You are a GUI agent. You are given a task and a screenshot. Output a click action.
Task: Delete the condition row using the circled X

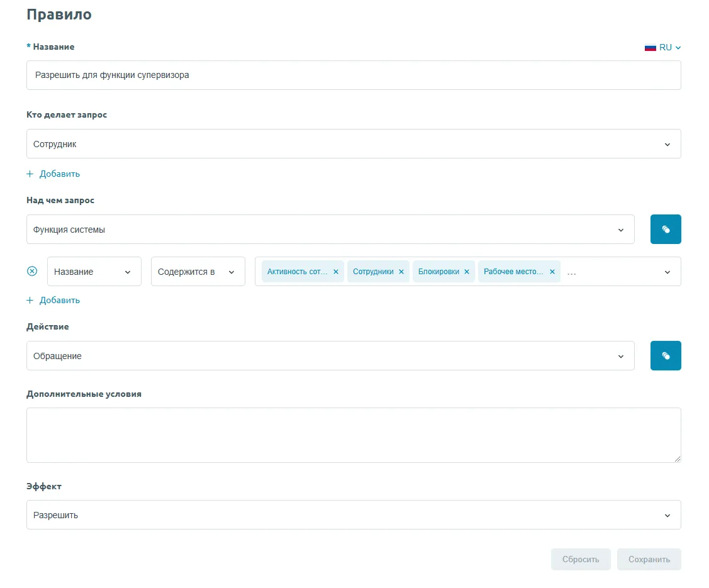[x=32, y=271]
